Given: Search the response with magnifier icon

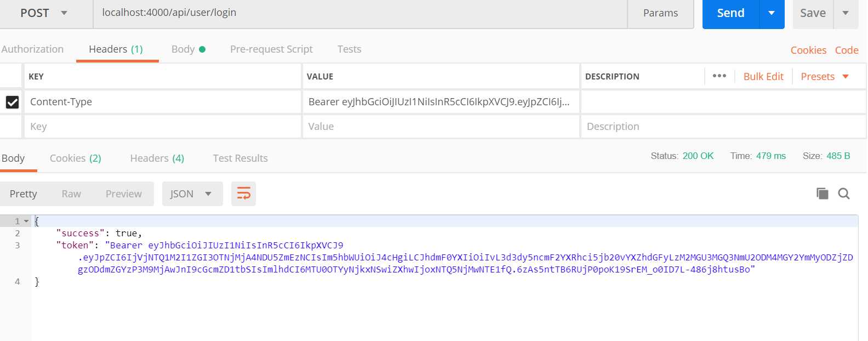Looking at the screenshot, I should pos(844,194).
